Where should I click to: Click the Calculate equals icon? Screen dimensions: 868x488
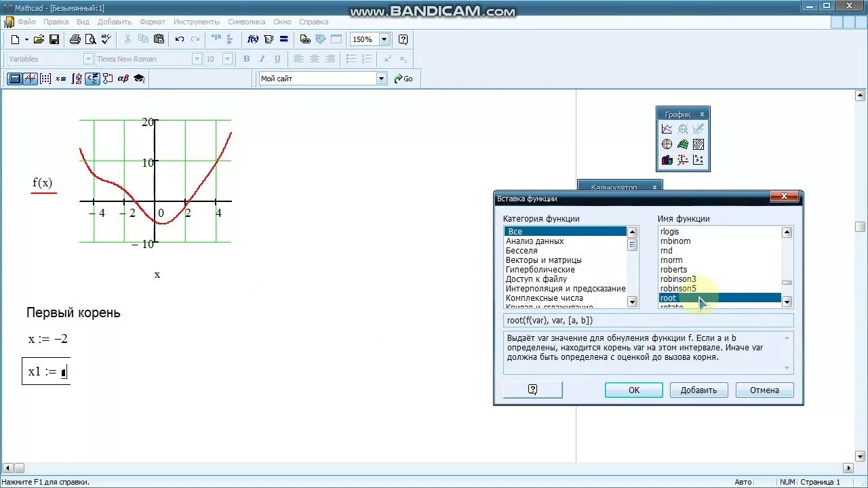[x=283, y=39]
